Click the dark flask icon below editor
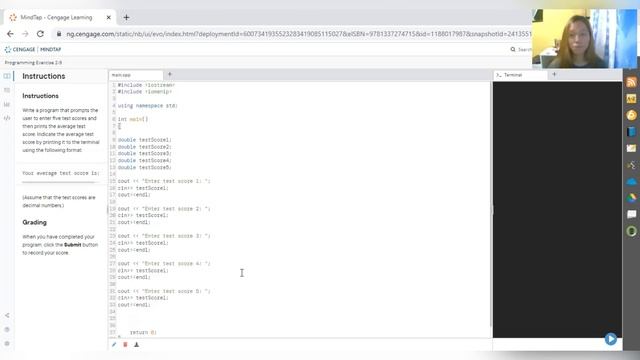The height and width of the screenshot is (360, 640). (136, 344)
